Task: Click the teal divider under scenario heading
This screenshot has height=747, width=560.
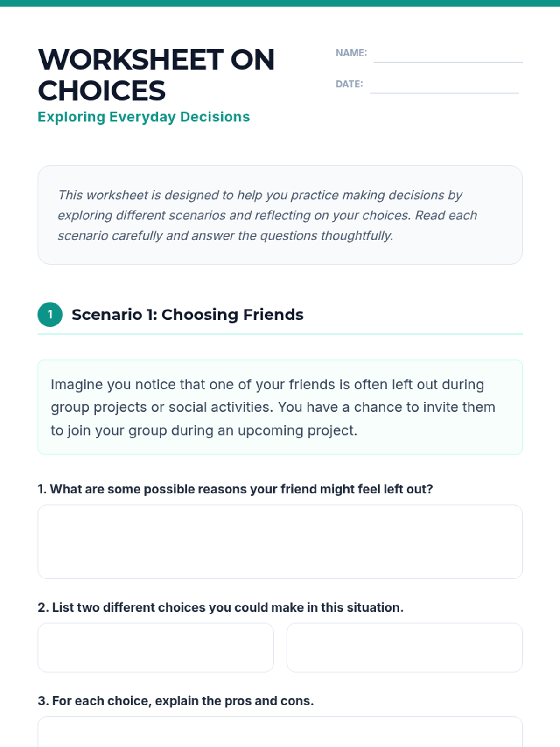Action: click(x=280, y=334)
